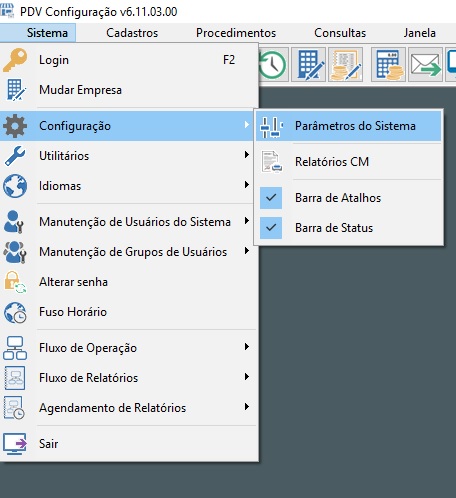Screen dimensions: 456x498
Task: Click the PDV app icon in title bar
Action: [x=8, y=11]
